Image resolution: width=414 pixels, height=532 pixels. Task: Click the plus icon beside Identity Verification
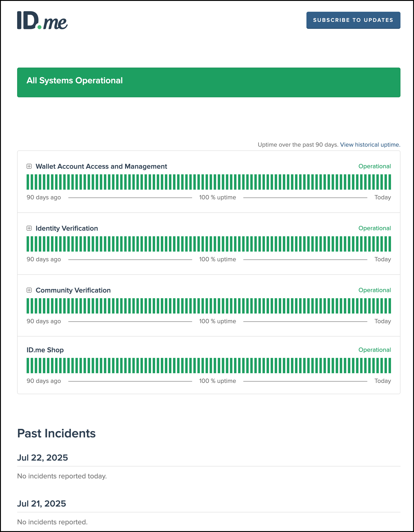pos(30,228)
